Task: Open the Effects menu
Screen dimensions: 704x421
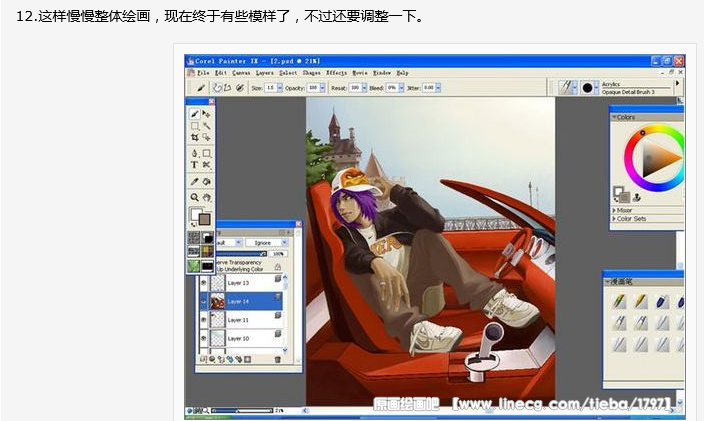Action: 336,73
